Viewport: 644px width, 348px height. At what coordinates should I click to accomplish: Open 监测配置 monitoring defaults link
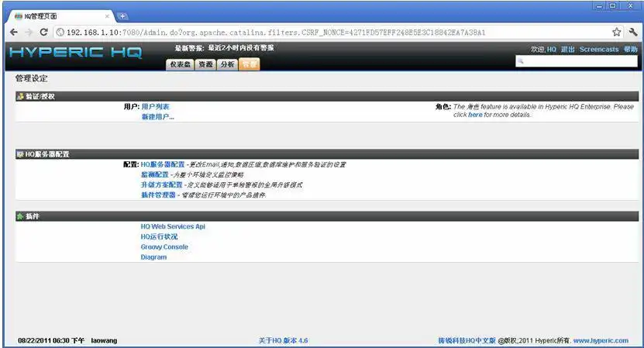pyautogui.click(x=155, y=175)
